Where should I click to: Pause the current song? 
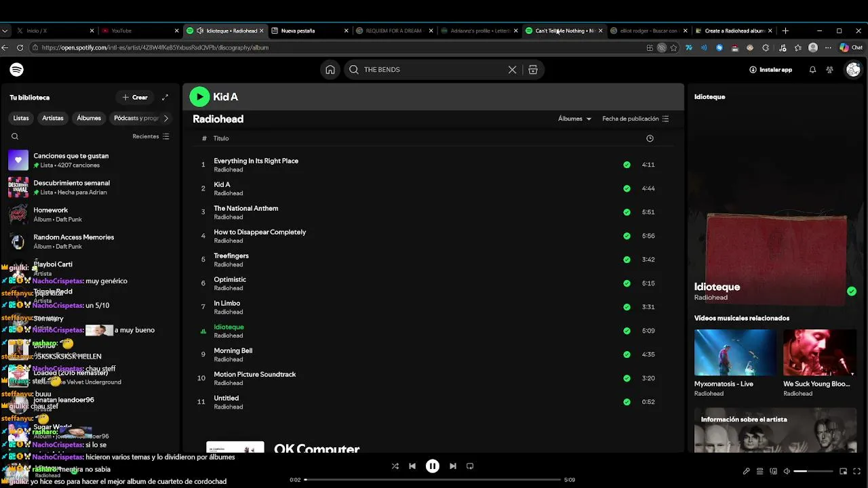click(x=433, y=466)
